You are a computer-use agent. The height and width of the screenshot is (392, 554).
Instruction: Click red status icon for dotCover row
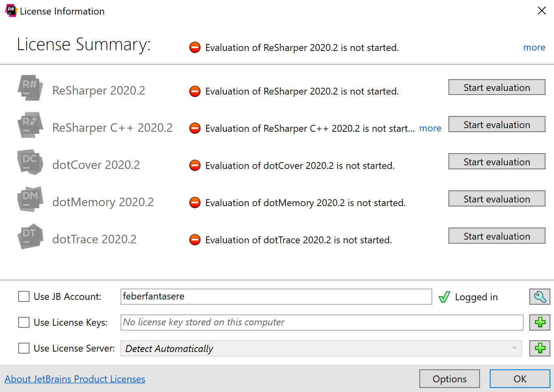click(195, 166)
